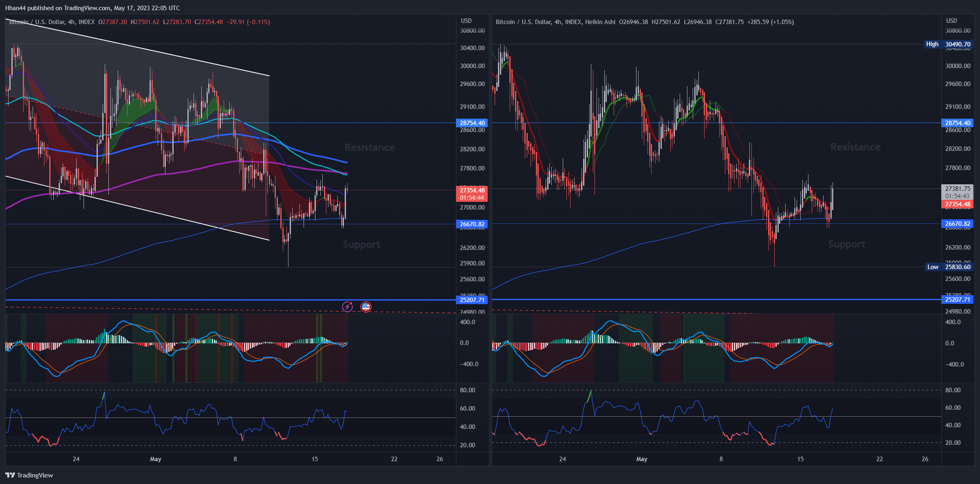Click the 25207.71 label on the candlestick chart
This screenshot has height=484, width=980.
coord(472,300)
